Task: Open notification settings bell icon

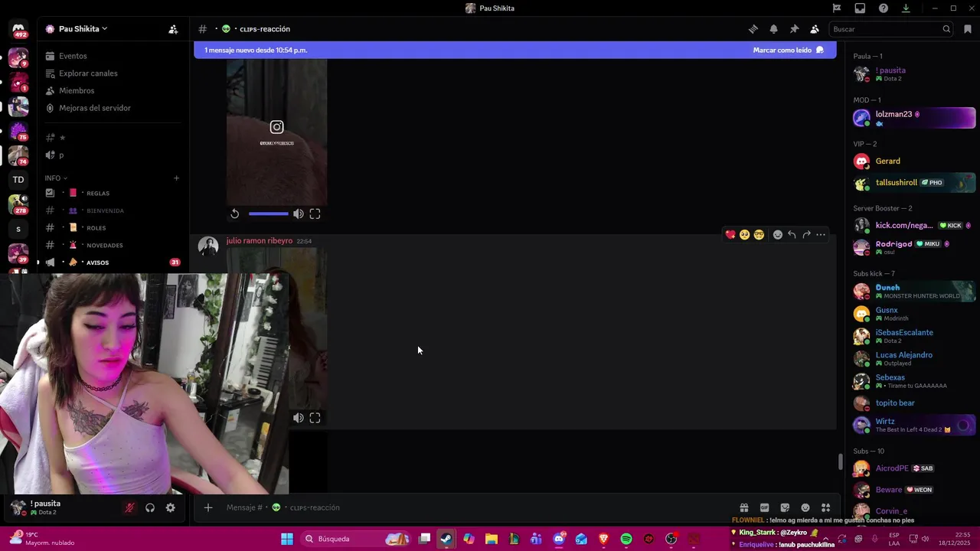Action: click(x=773, y=29)
